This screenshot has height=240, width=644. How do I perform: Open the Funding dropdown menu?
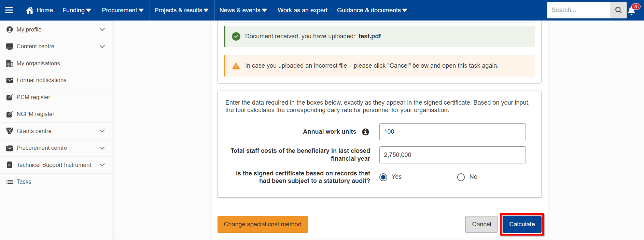coord(77,10)
